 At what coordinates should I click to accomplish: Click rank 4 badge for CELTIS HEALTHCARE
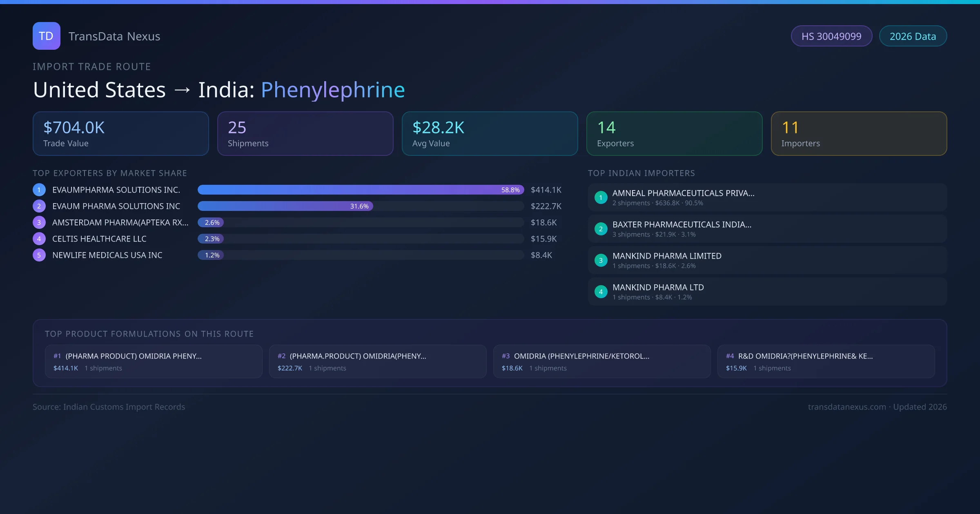point(39,239)
